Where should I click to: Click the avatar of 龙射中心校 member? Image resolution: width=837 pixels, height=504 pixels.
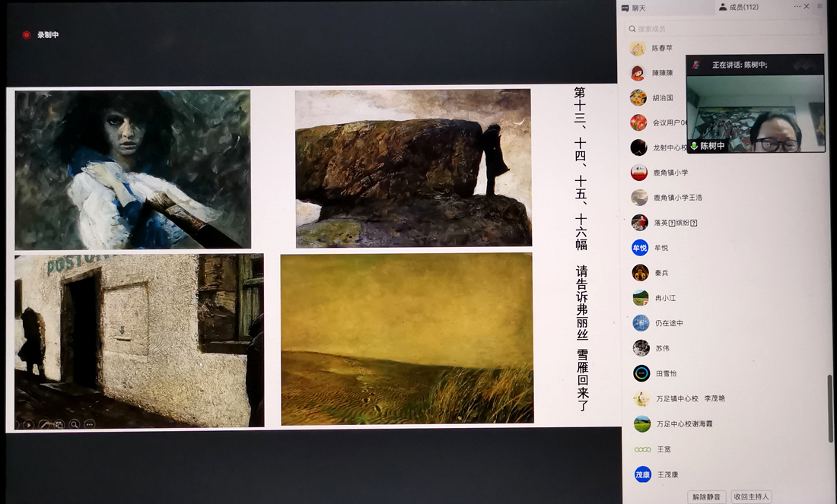coord(639,147)
